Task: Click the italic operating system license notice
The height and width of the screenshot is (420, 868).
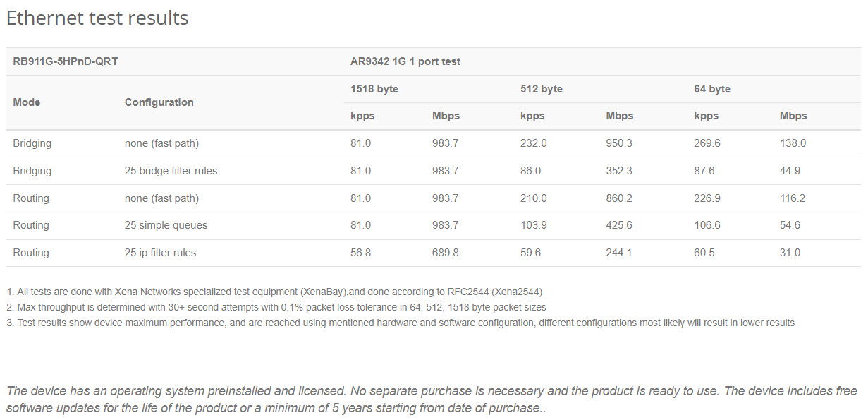Action: (432, 400)
